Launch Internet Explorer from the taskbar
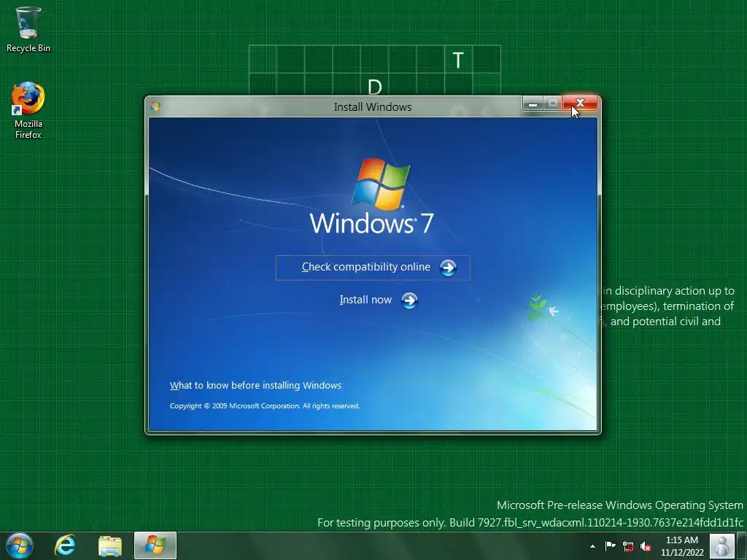Screen dimensions: 747x560 [x=65, y=545]
